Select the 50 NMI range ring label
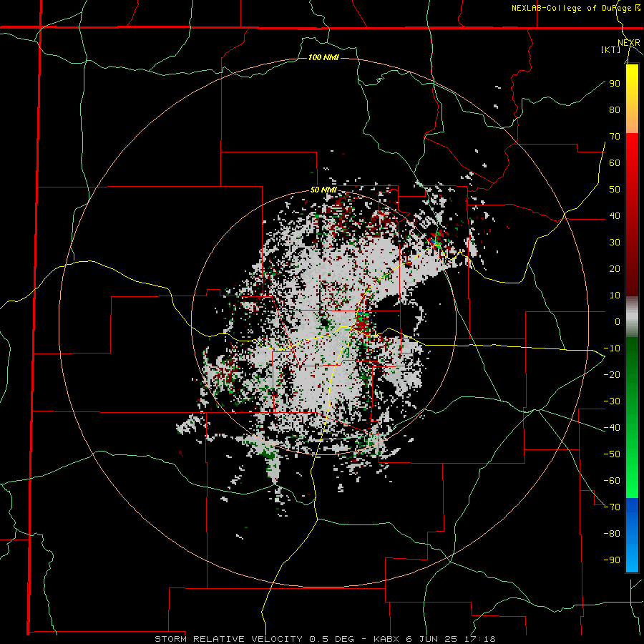This screenshot has width=644, height=644. (323, 190)
